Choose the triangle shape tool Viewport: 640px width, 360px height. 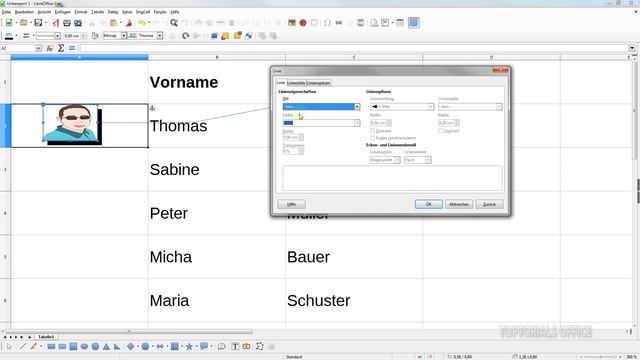tap(106, 347)
